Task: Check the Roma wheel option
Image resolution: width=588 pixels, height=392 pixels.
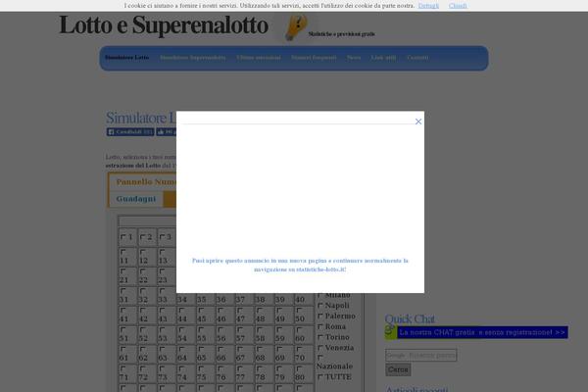Action: click(320, 326)
